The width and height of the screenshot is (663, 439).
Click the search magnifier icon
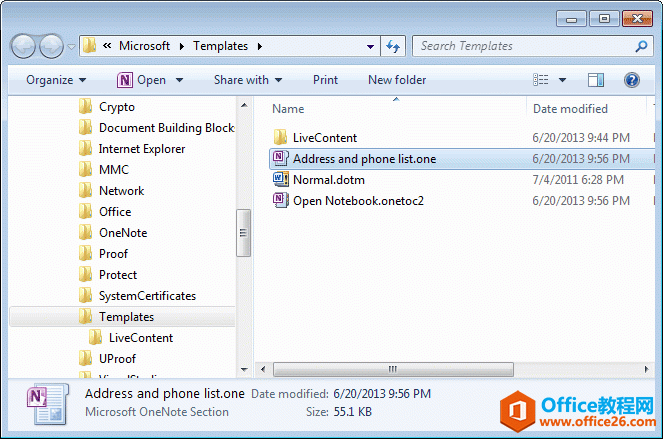(641, 46)
